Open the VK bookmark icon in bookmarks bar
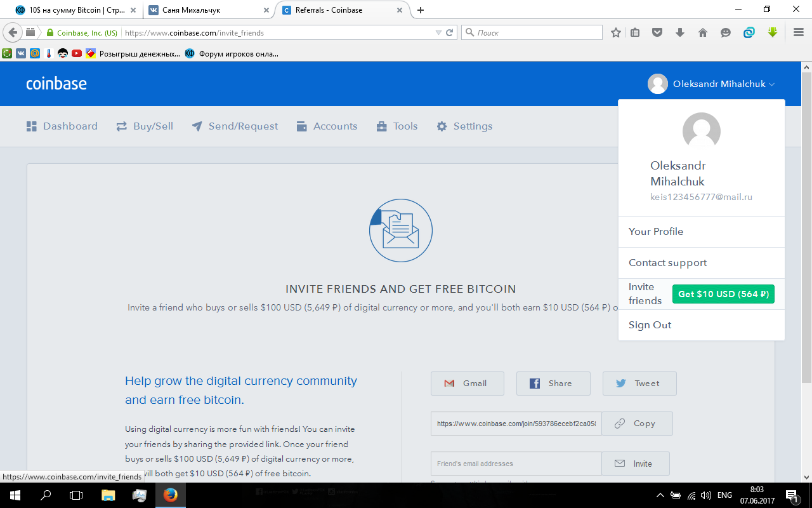 tap(21, 53)
